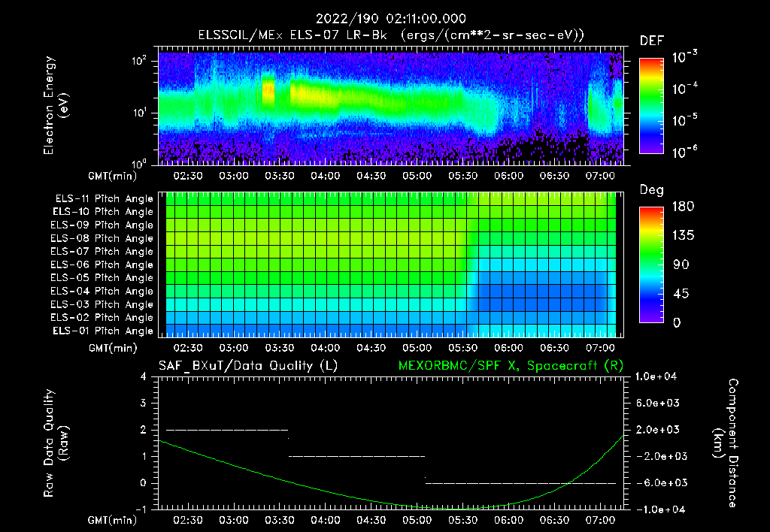Screen dimensions: 770x532
Task: Click ELS-03 Pitch Angle row label
Action: [102, 304]
